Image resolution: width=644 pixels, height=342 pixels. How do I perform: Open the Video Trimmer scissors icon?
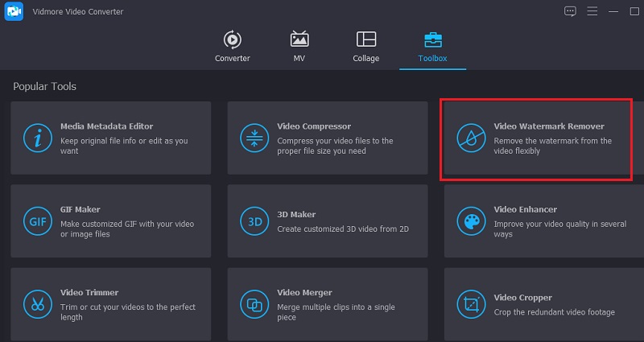click(37, 305)
